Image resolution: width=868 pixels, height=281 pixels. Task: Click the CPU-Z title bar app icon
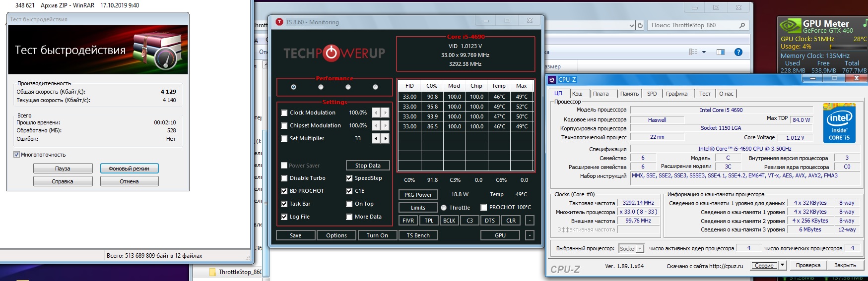(x=552, y=79)
